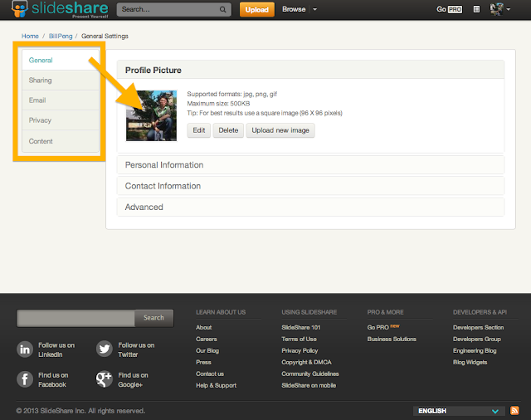531x420 pixels.
Task: Open the About footer link
Action: 204,328
